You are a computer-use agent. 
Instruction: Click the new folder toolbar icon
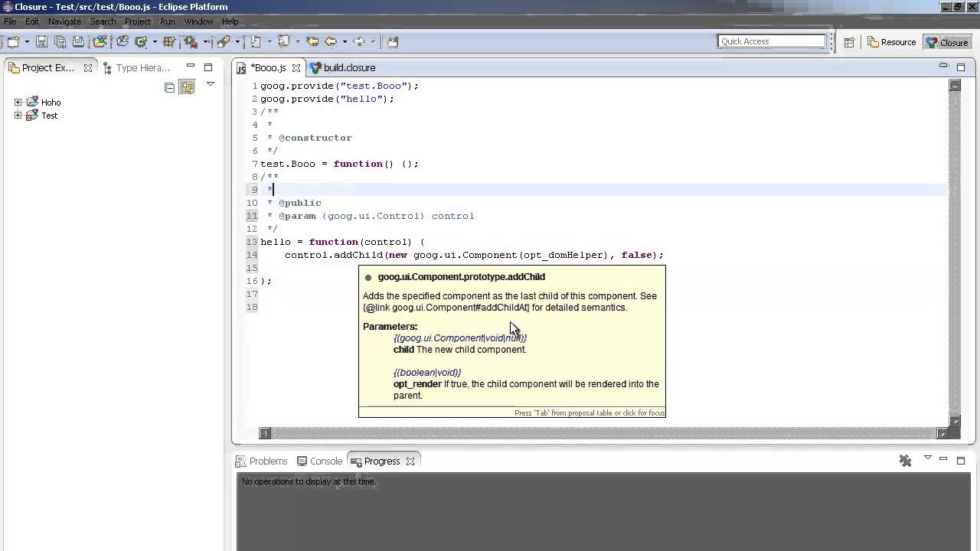[x=122, y=42]
